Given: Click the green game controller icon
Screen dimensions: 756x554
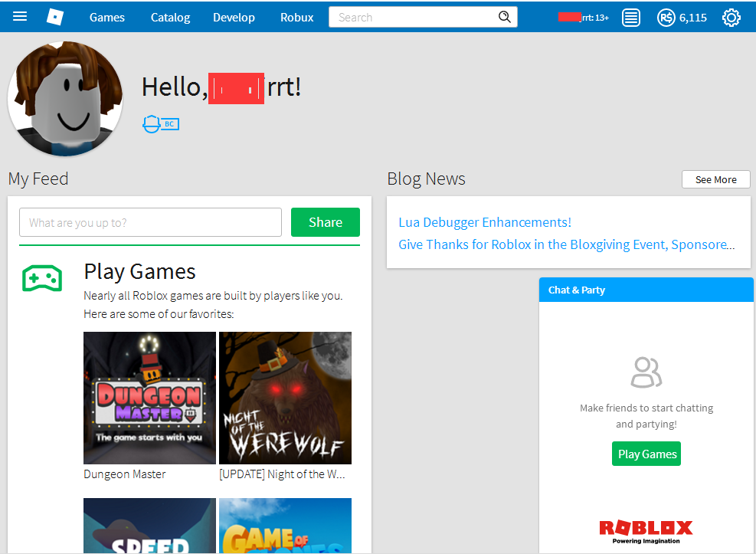Looking at the screenshot, I should pos(42,278).
